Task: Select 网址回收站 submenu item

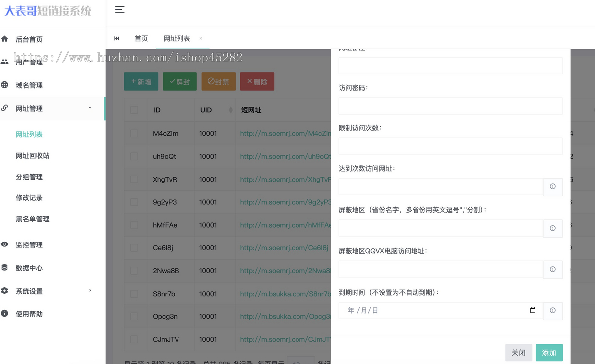Action: 32,156
